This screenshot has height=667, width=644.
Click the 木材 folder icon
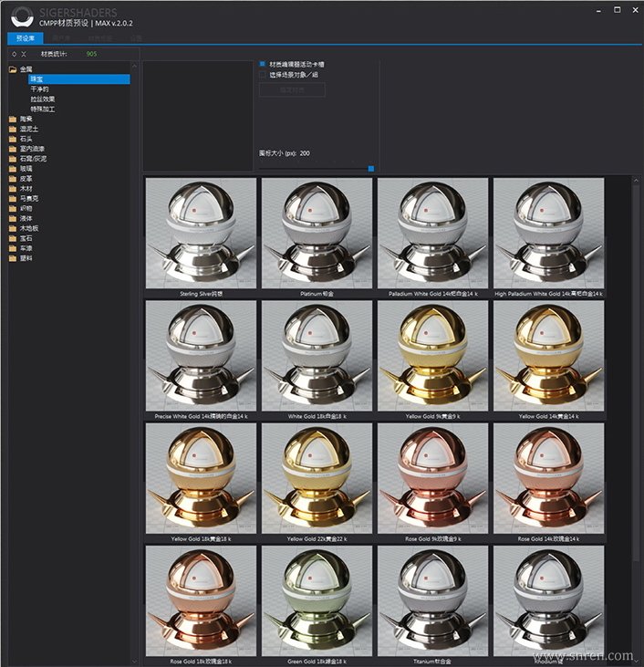pos(13,188)
